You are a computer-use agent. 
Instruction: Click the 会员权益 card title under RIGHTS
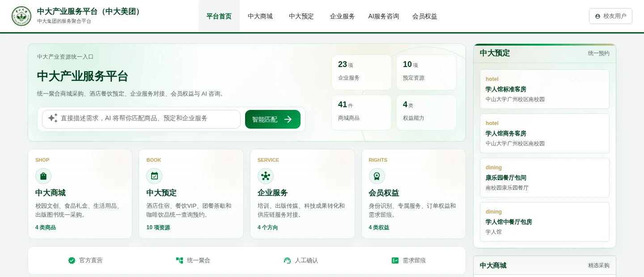(384, 193)
